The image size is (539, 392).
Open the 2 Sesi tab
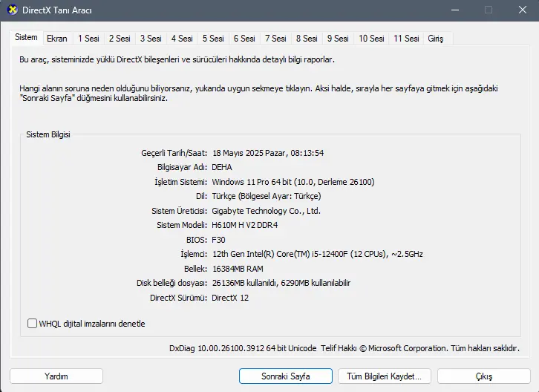[120, 39]
